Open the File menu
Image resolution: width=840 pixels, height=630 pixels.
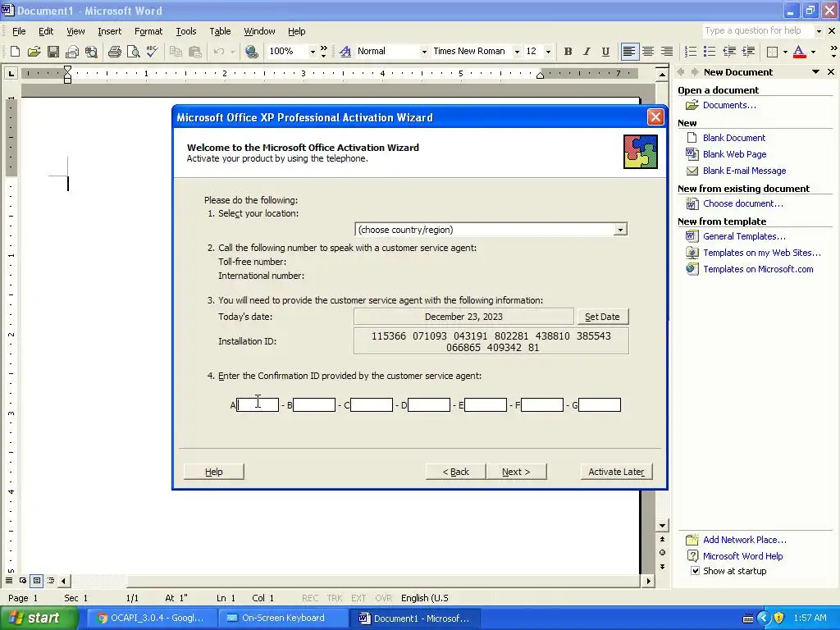pos(19,31)
